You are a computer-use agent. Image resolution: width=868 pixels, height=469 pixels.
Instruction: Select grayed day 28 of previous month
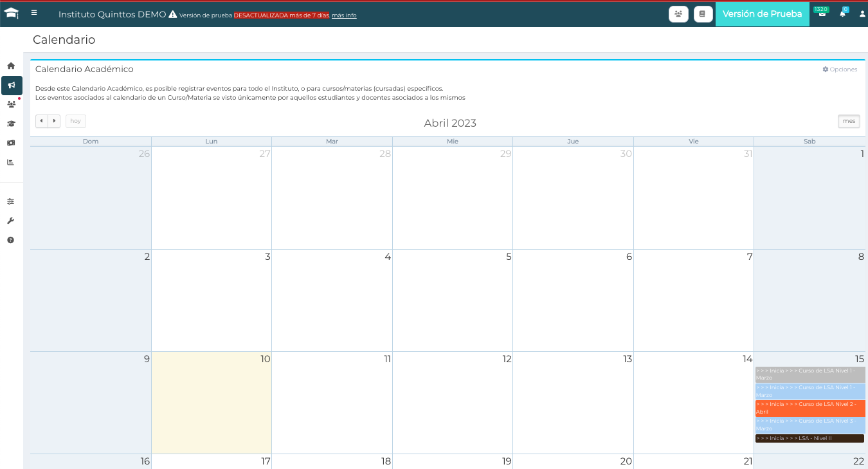pos(332,198)
